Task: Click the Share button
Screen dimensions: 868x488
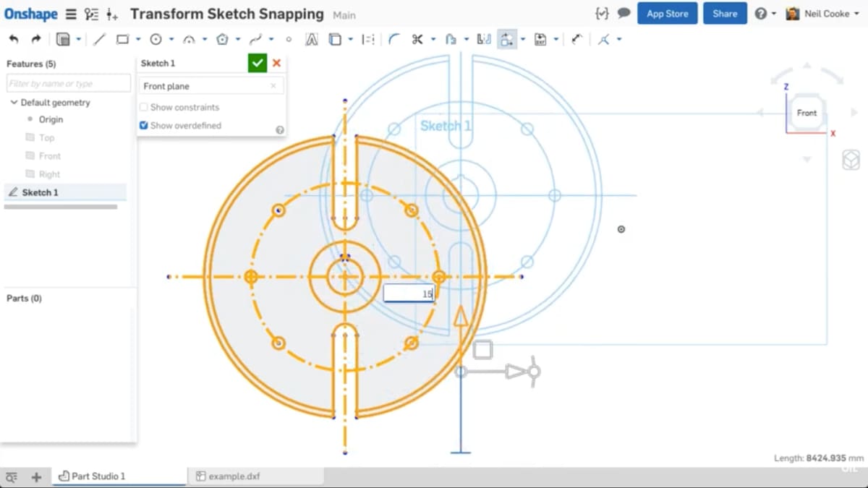Action: coord(724,14)
